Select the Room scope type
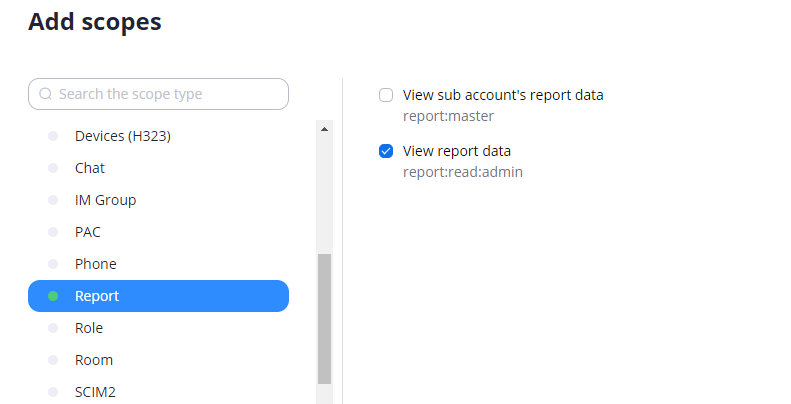This screenshot has width=791, height=404. pyautogui.click(x=158, y=360)
